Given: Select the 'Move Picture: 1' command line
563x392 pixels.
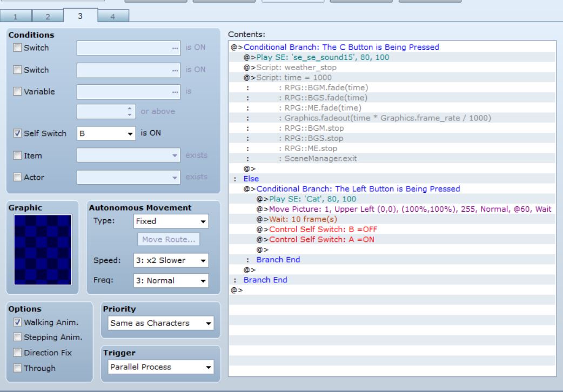Looking at the screenshot, I should (x=392, y=209).
